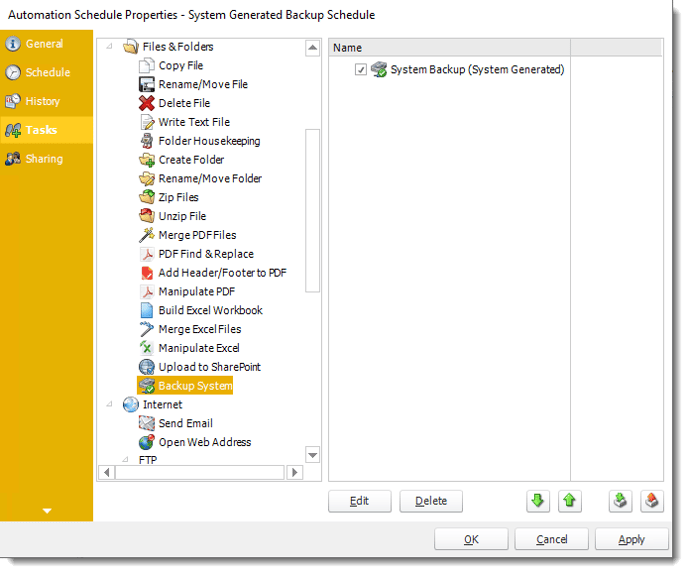Choose the Add Header/Footer to PDF icon

click(x=147, y=273)
